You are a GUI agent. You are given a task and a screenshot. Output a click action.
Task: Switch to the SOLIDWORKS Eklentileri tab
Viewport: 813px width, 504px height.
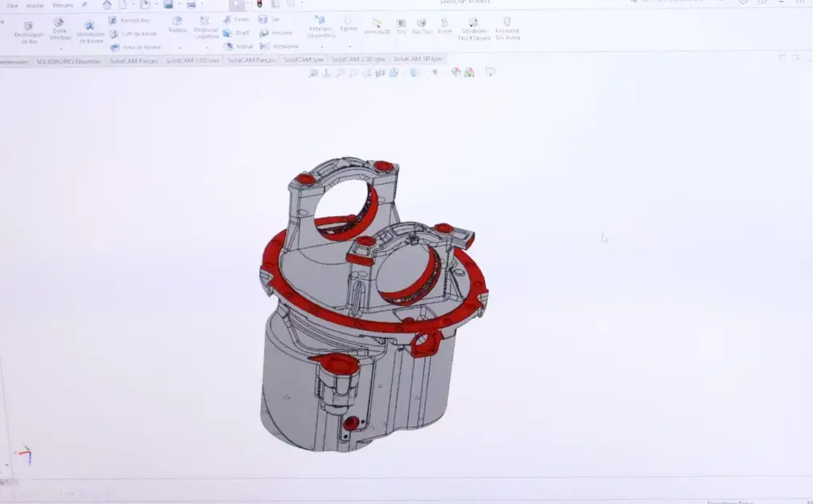coord(69,62)
